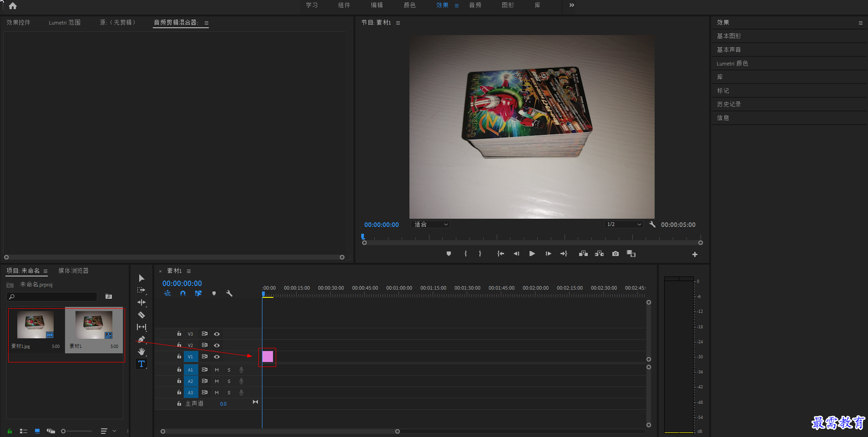The height and width of the screenshot is (437, 868).
Task: Open project panel 项目 menu
Action: pos(45,271)
